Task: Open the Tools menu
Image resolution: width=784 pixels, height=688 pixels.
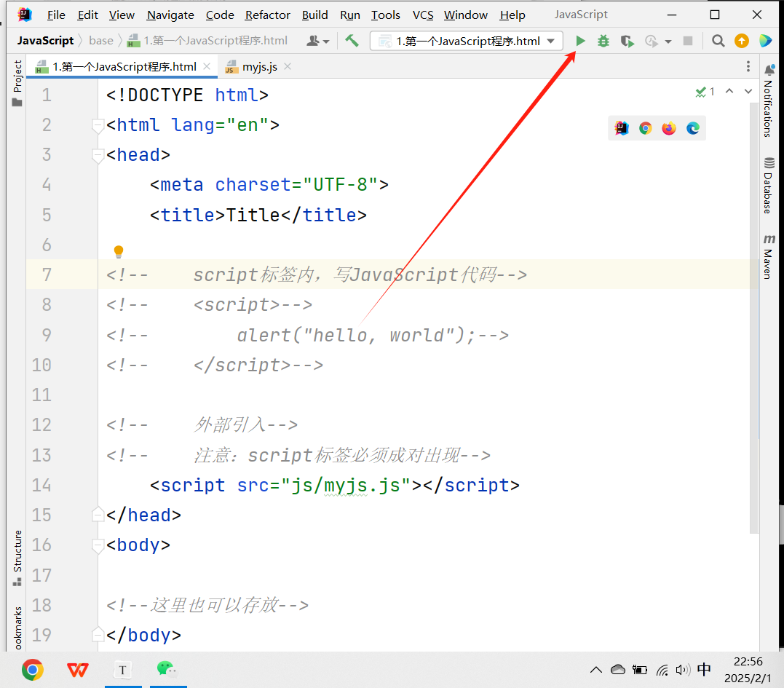Action: click(x=386, y=15)
